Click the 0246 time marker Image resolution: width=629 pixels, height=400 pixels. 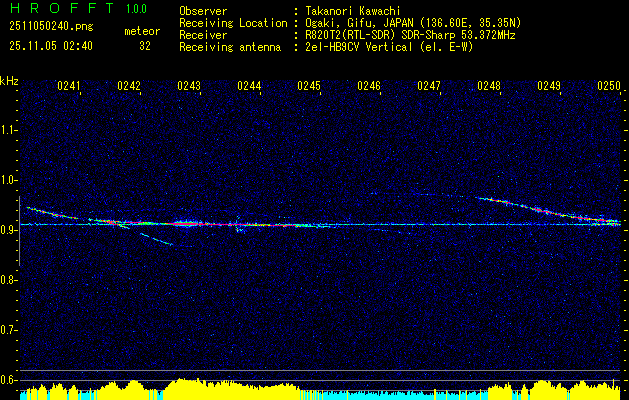point(369,86)
